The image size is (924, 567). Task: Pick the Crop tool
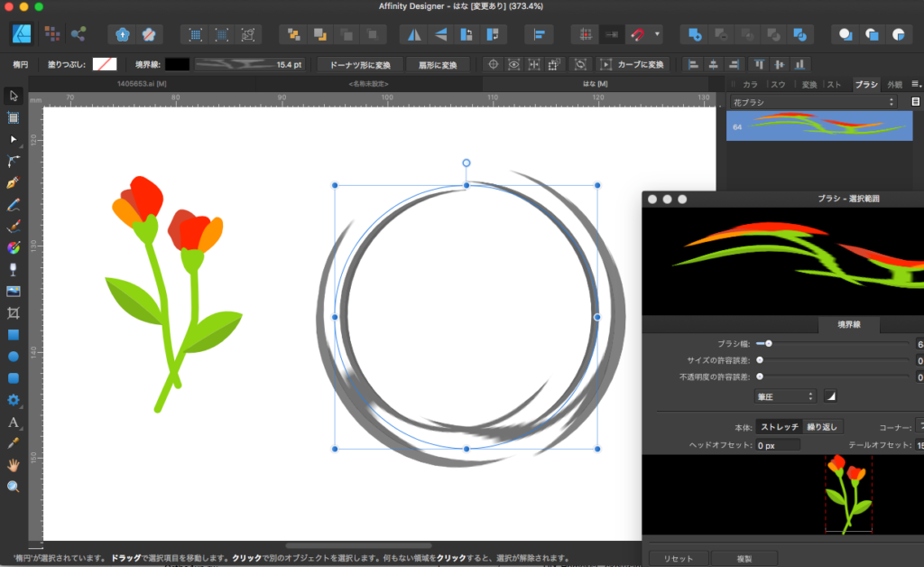[x=14, y=313]
